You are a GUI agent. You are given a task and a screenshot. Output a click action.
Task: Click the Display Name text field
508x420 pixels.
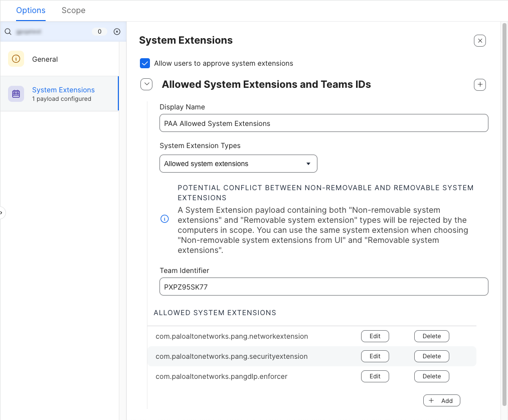coord(323,123)
